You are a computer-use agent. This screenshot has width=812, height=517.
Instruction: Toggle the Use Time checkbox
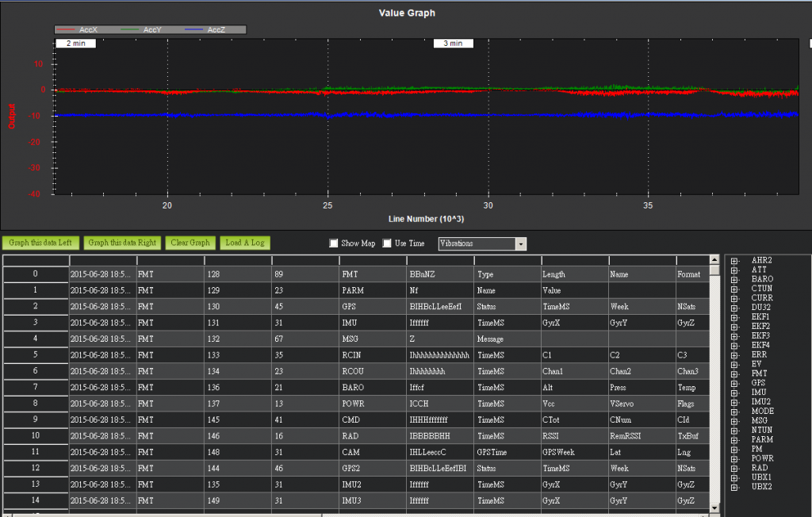pyautogui.click(x=387, y=243)
